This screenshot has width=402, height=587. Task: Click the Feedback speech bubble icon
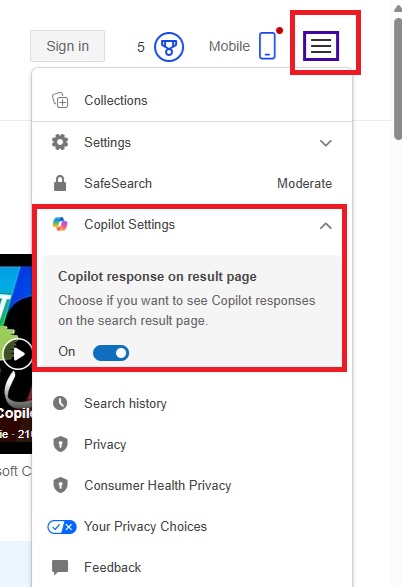[x=60, y=568]
